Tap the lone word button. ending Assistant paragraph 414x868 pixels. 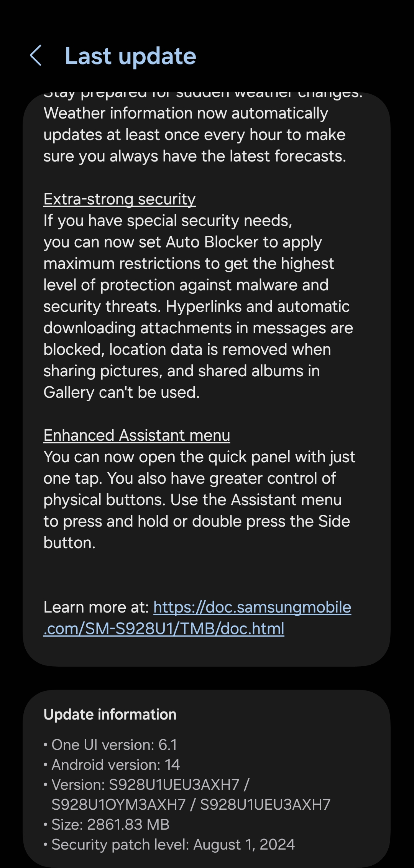coord(69,543)
